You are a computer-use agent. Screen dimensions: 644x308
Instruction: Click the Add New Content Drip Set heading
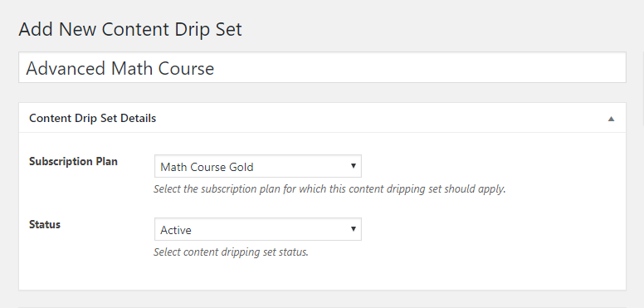(x=130, y=30)
